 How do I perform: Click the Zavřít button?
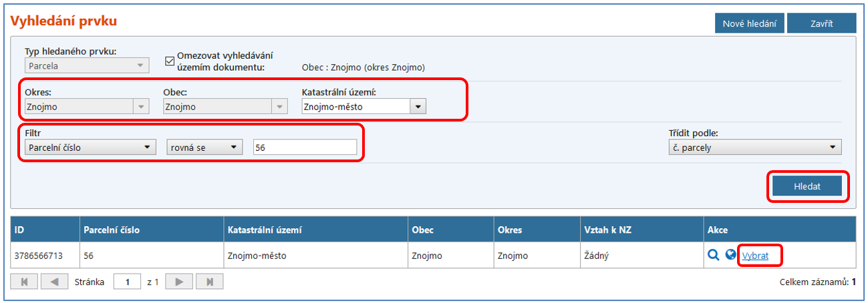coord(821,23)
